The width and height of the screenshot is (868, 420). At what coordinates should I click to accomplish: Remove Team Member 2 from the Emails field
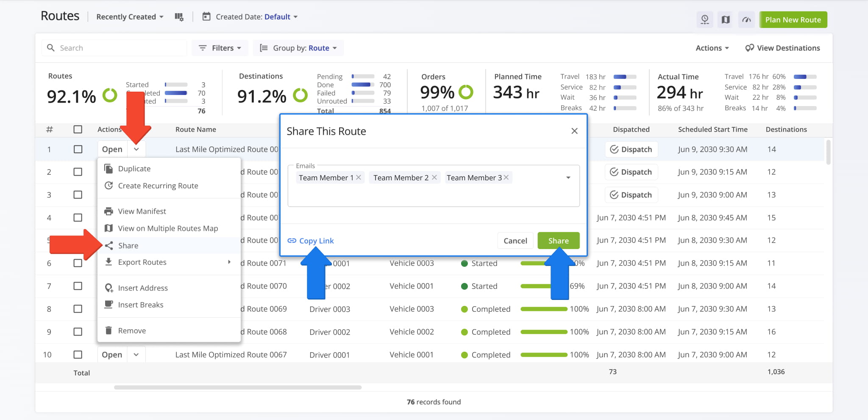coord(434,177)
